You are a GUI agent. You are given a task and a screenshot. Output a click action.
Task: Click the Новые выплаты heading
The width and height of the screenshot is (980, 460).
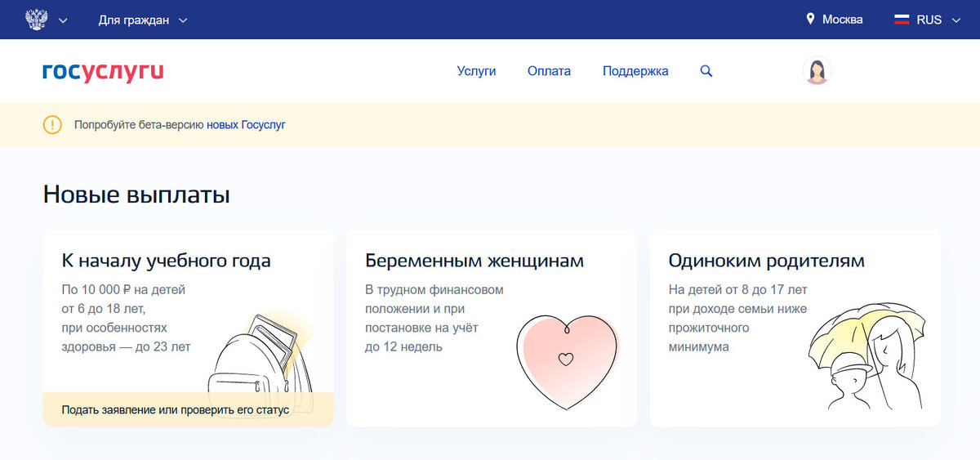click(x=136, y=194)
